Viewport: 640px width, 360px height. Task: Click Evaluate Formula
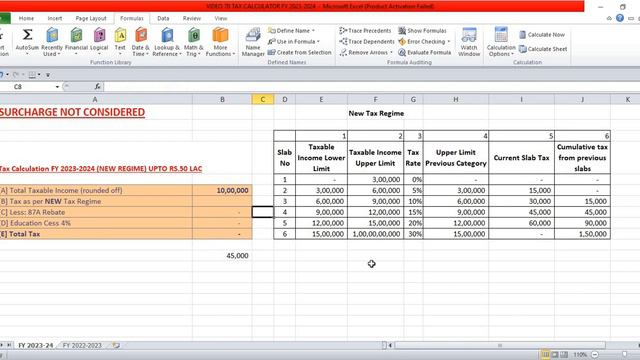424,53
